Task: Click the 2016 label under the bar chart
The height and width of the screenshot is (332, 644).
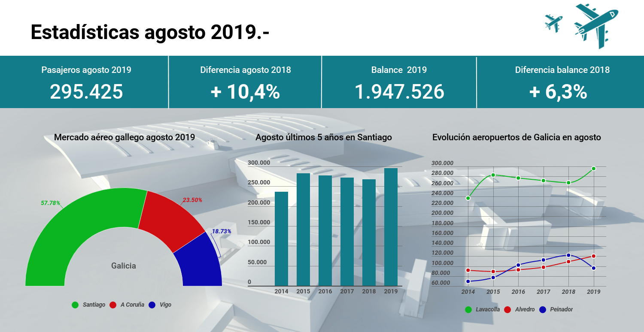Action: (325, 292)
